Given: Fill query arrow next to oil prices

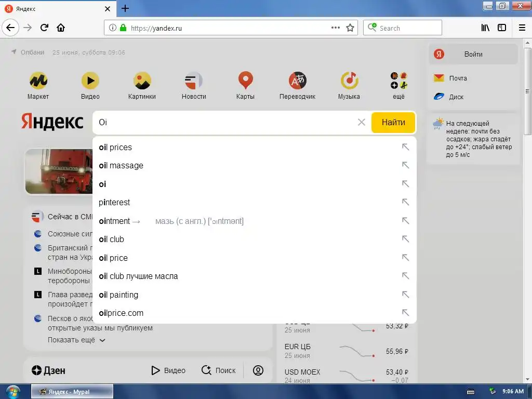Looking at the screenshot, I should tap(405, 147).
